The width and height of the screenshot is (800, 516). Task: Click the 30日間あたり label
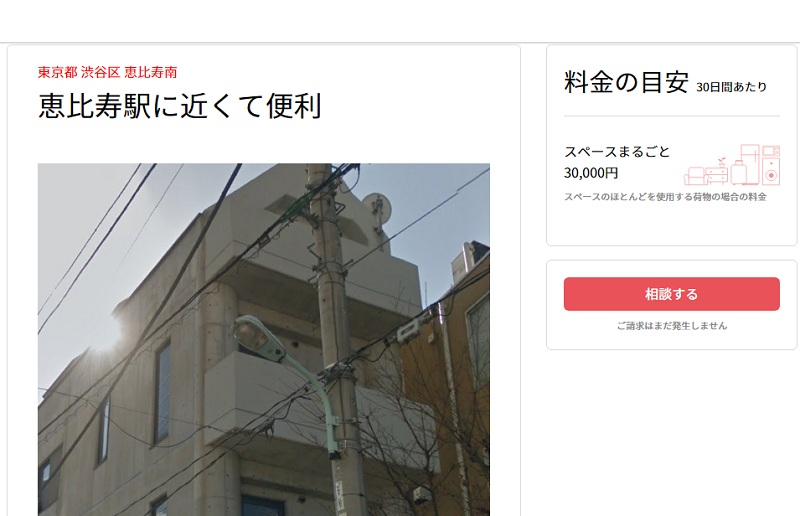point(731,87)
